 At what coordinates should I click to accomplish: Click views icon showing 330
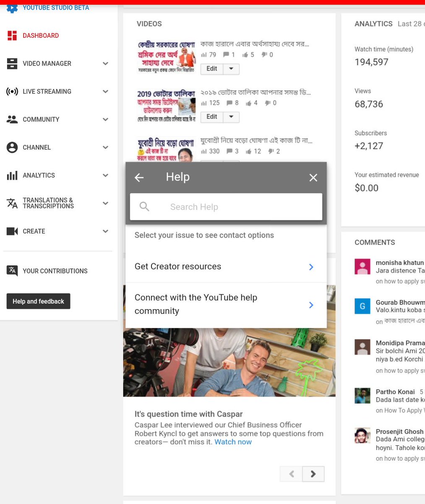[204, 151]
